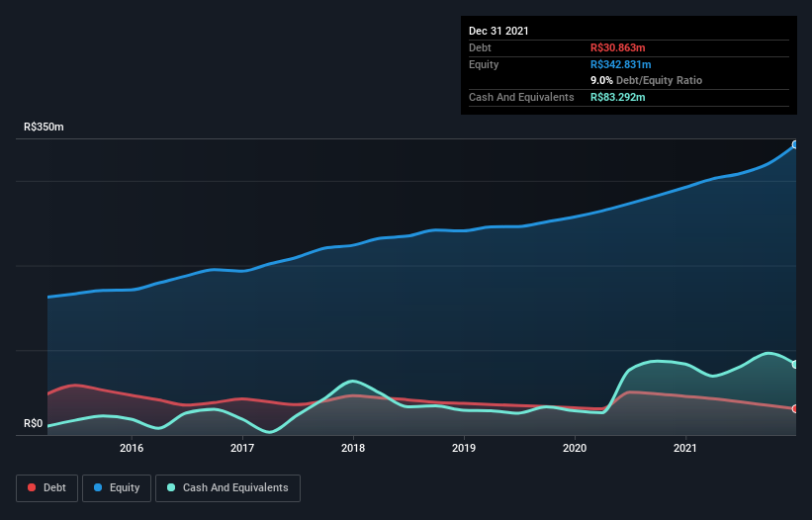The image size is (812, 520).
Task: Click the 9.0% Debt/Equity Ratio text
Action: (x=646, y=80)
